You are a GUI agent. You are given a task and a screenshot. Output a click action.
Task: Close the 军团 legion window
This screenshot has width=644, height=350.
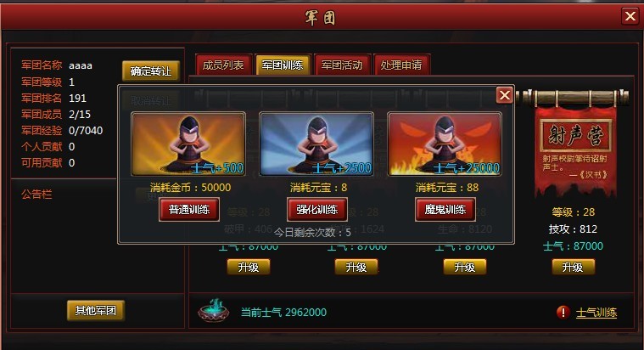[630, 16]
